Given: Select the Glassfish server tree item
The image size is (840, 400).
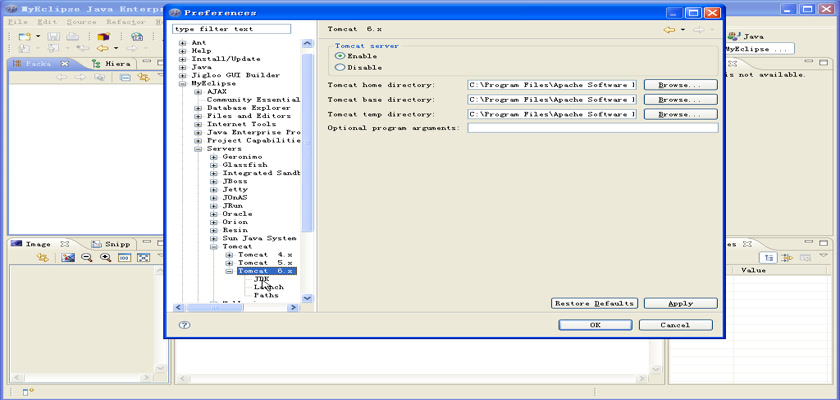Looking at the screenshot, I should [245, 165].
